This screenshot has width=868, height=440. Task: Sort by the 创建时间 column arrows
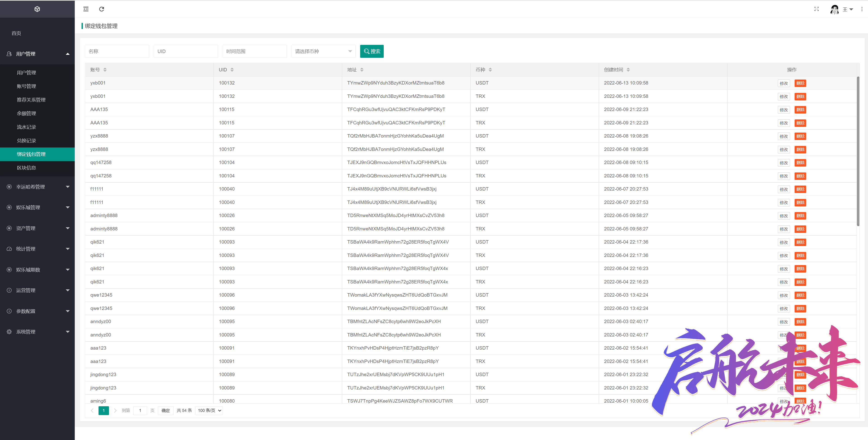pos(628,70)
